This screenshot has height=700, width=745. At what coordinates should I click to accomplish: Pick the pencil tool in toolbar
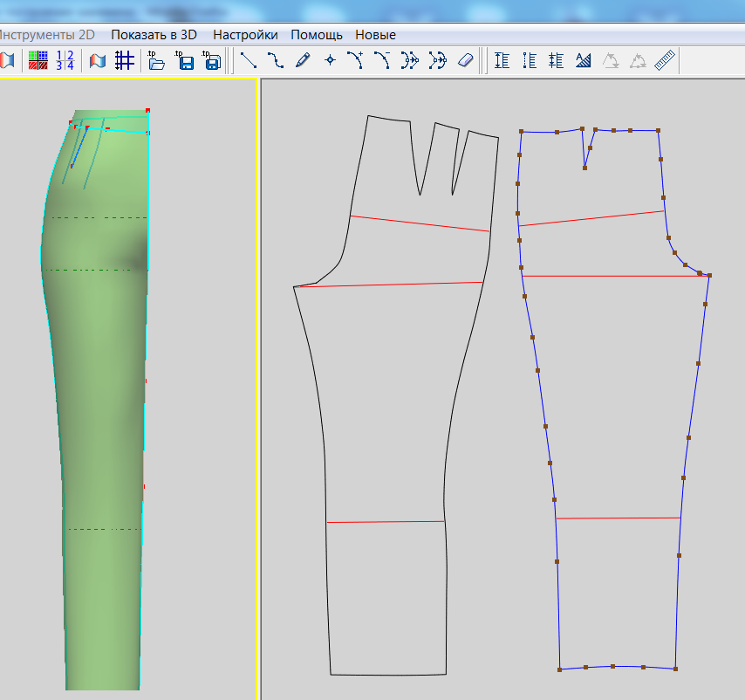[x=303, y=61]
